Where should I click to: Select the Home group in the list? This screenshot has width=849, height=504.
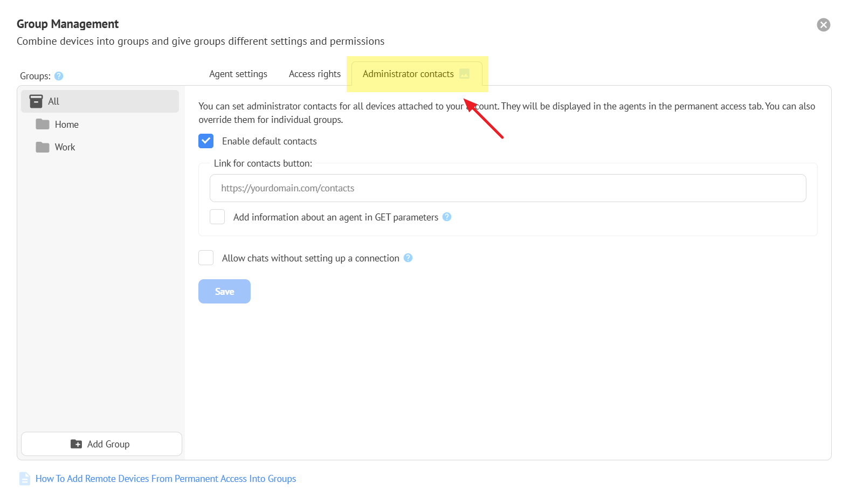tap(67, 125)
